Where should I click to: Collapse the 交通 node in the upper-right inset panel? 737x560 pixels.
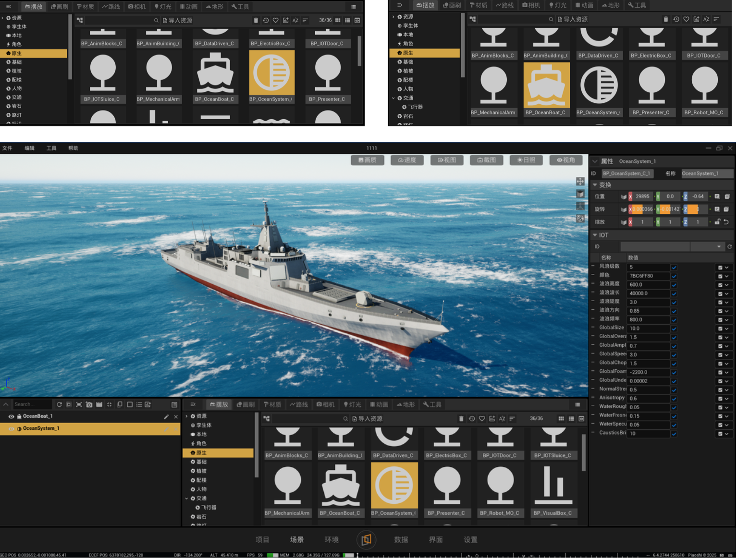click(393, 98)
